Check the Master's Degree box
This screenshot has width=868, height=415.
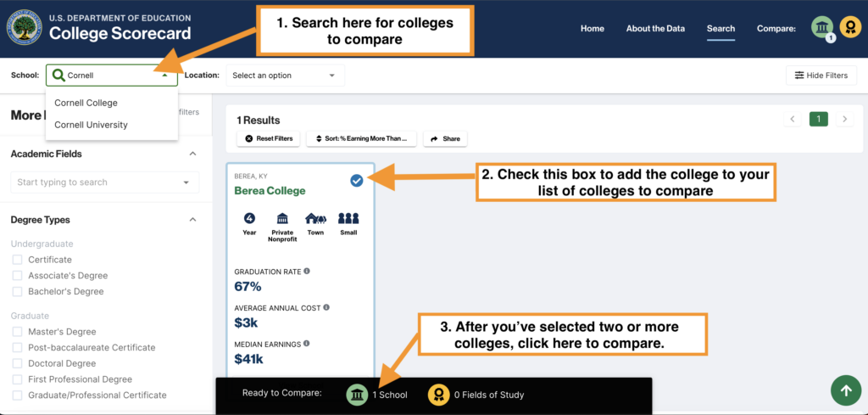click(18, 332)
